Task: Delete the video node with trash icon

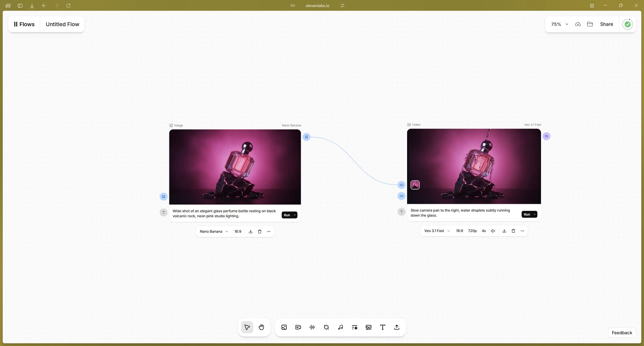Action: point(513,231)
